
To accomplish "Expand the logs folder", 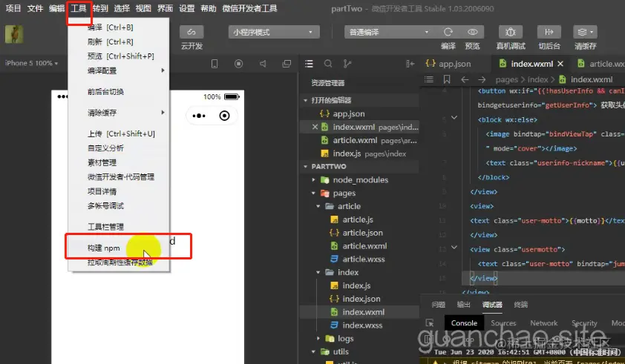I will (318, 339).
